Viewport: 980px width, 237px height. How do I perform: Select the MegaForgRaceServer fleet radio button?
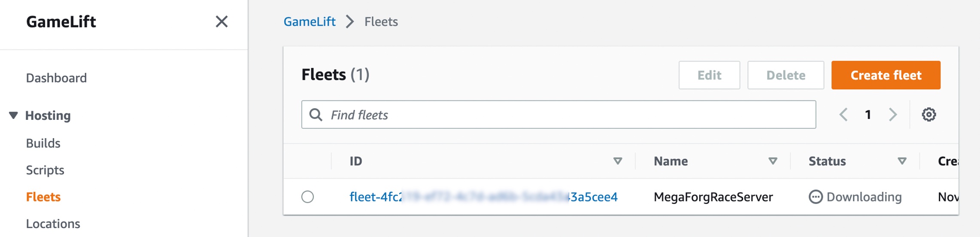(x=307, y=197)
